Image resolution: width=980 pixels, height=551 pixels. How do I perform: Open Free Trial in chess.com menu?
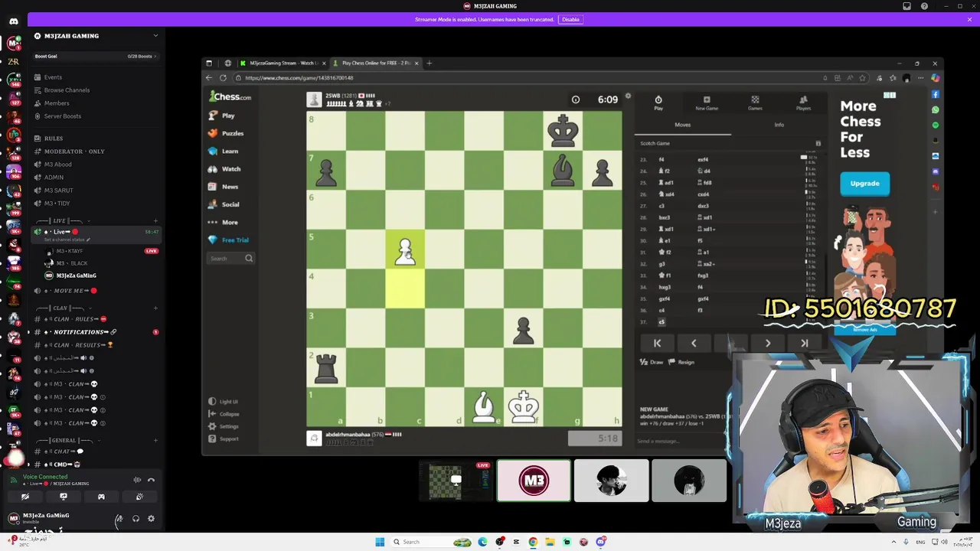point(235,240)
